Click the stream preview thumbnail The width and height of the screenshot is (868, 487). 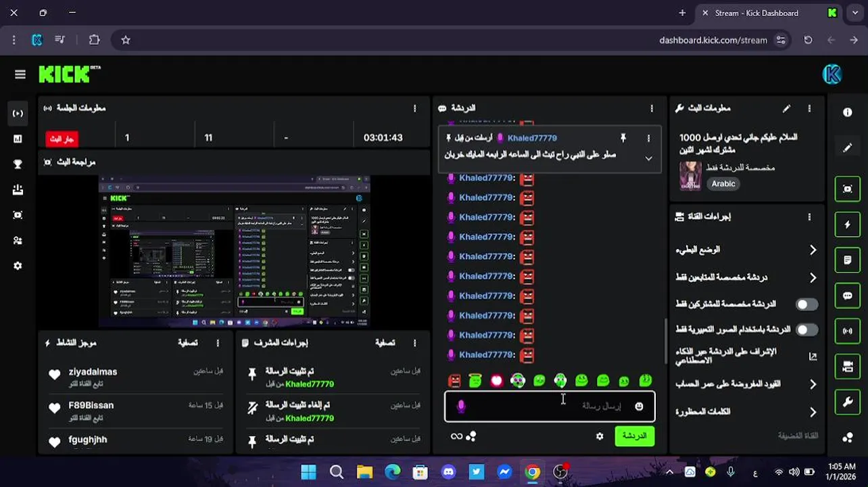click(x=235, y=251)
